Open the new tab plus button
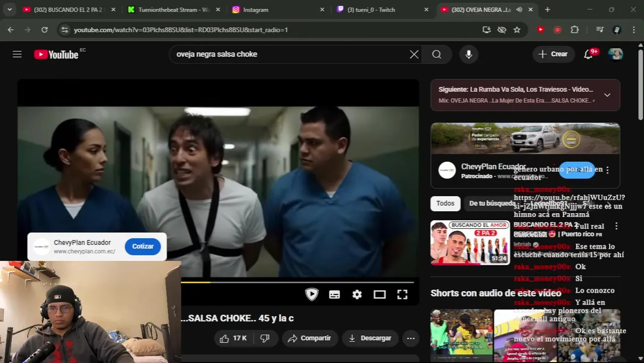This screenshot has height=363, width=644. click(547, 10)
